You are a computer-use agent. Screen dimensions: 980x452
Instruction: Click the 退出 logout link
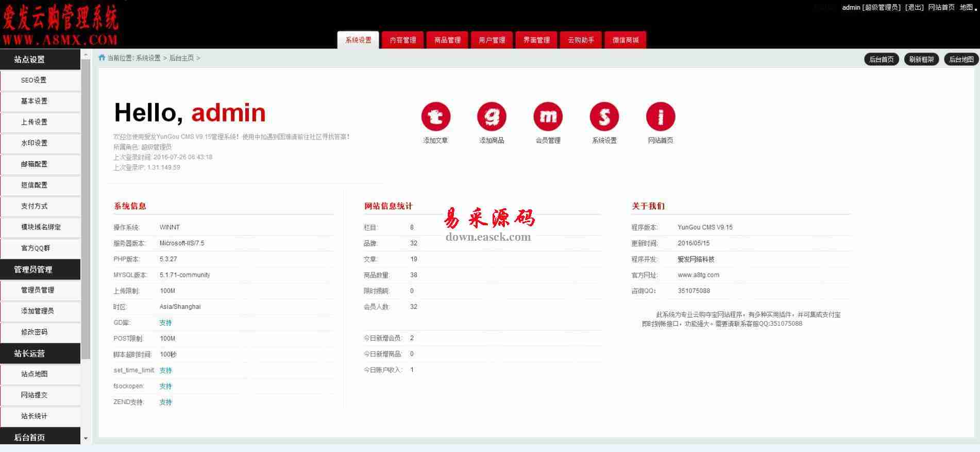[x=915, y=7]
